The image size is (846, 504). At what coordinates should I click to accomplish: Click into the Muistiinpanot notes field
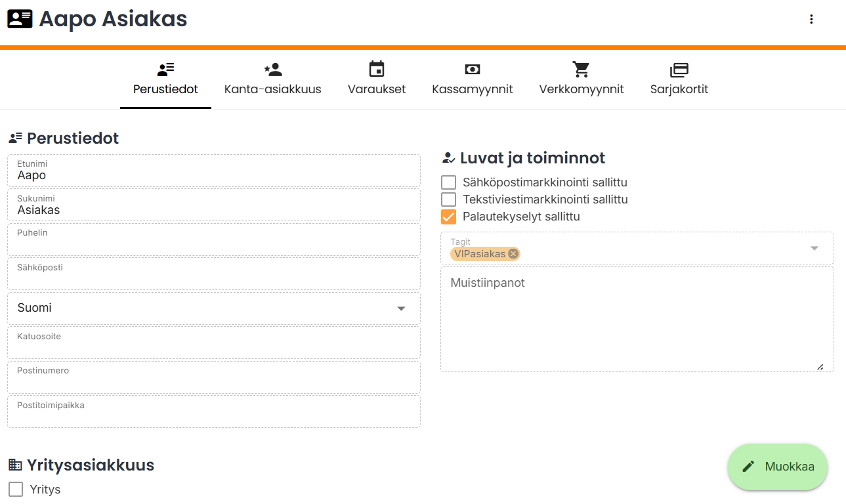(x=637, y=320)
